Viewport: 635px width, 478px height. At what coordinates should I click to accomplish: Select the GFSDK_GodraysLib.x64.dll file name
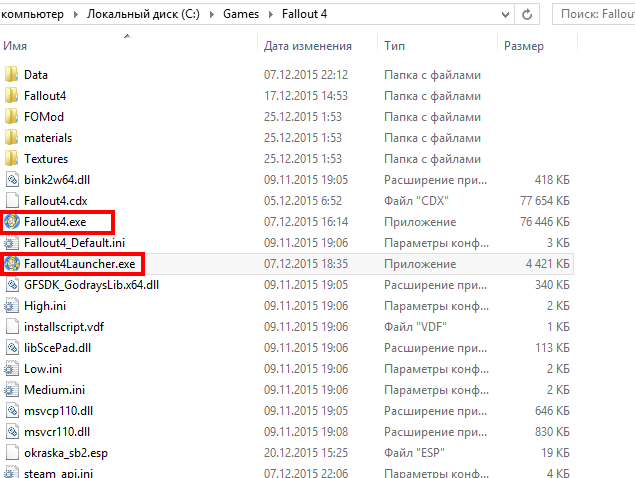[x=92, y=285]
